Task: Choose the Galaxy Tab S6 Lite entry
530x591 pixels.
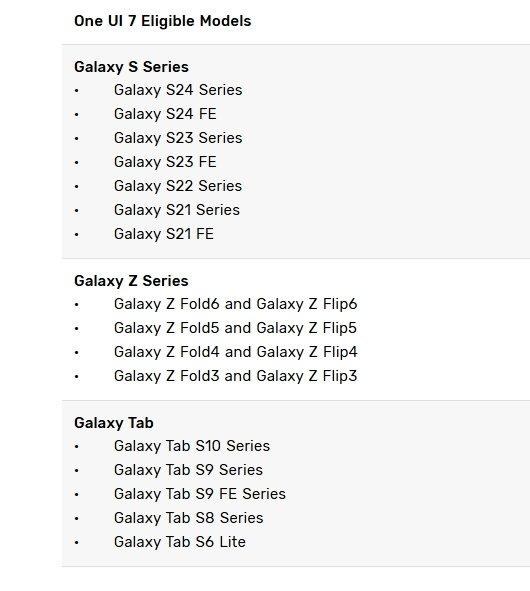Action: click(x=180, y=542)
